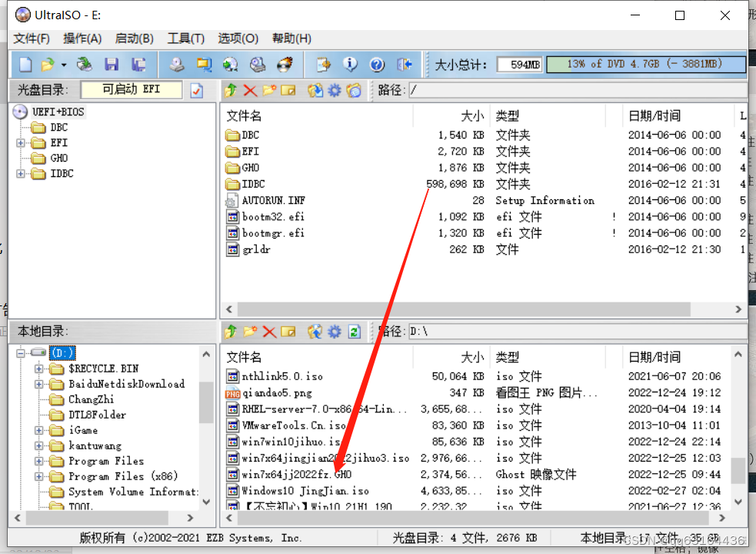This screenshot has height=554, width=756.
Task: Click the Mount to Virtual Drive icon
Action: tap(258, 64)
